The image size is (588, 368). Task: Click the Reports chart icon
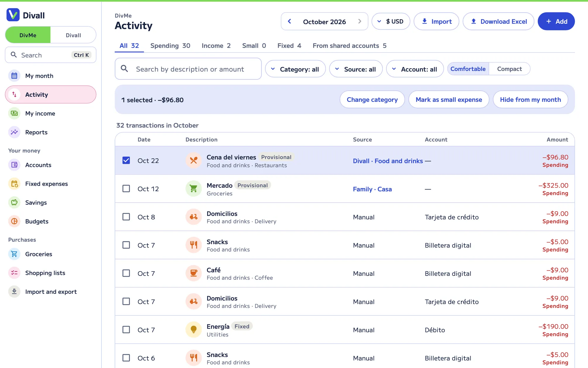coord(14,132)
